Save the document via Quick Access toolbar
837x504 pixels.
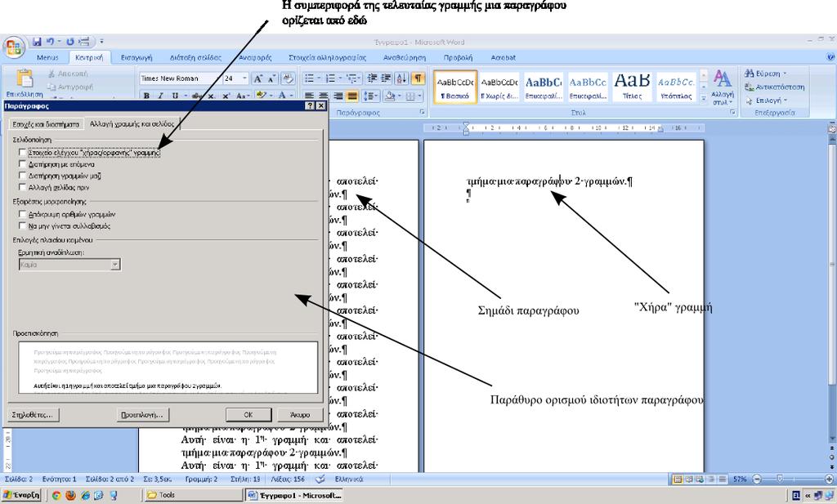click(x=37, y=41)
